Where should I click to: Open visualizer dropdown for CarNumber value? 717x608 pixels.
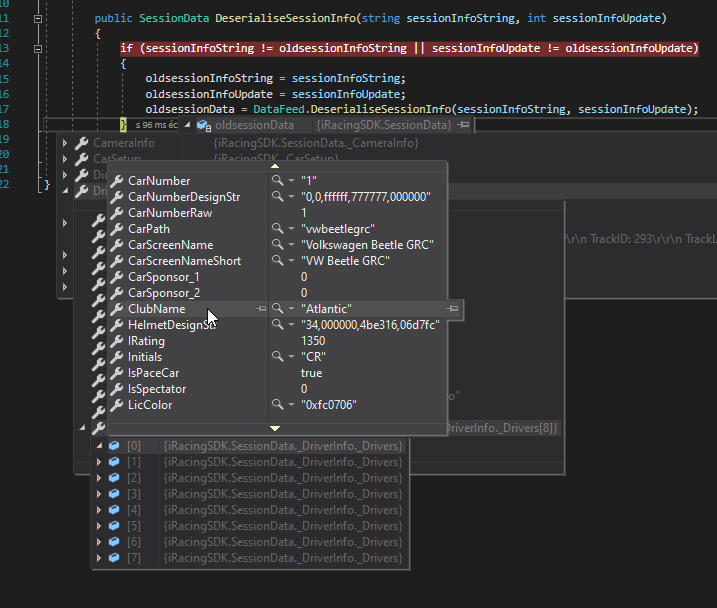click(291, 181)
